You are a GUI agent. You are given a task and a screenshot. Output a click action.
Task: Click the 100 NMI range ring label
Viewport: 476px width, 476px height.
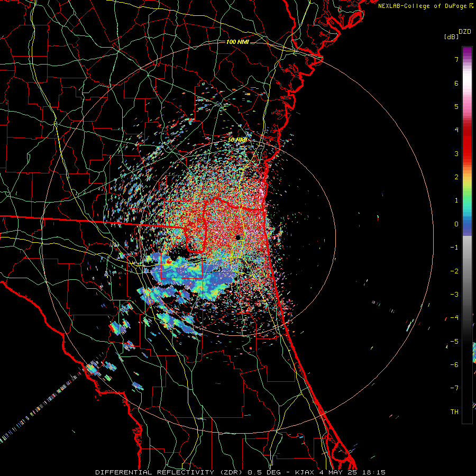pos(237,42)
